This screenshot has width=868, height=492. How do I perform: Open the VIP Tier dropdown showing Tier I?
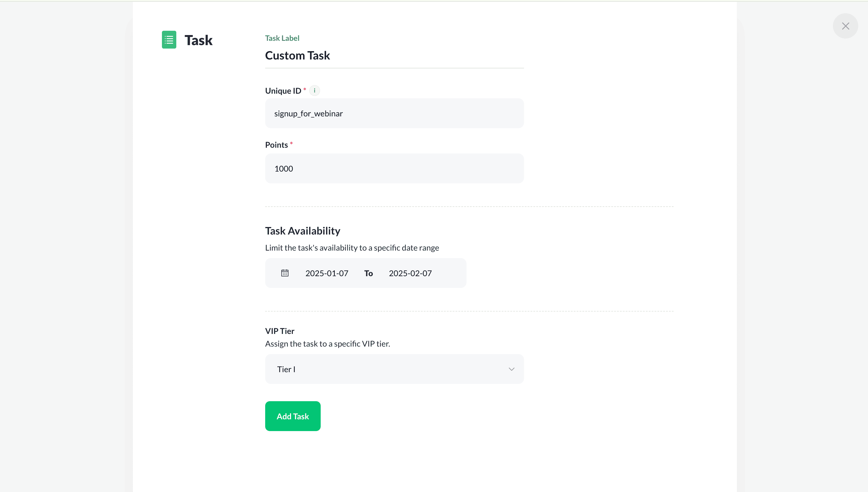[x=394, y=369]
